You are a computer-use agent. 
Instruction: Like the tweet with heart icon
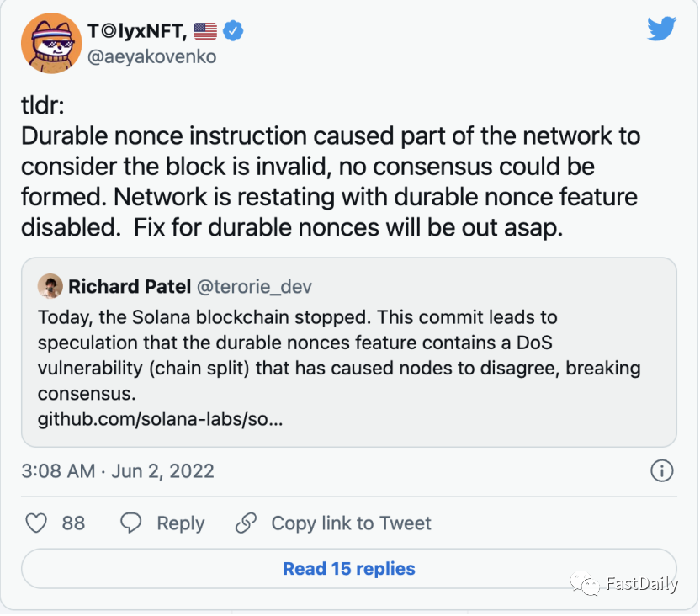pos(36,523)
